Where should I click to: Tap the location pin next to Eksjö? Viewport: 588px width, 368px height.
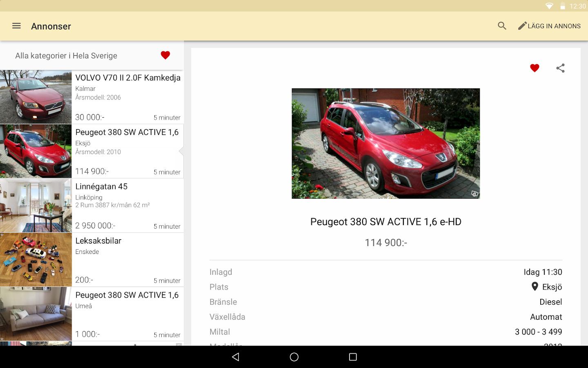coord(535,287)
